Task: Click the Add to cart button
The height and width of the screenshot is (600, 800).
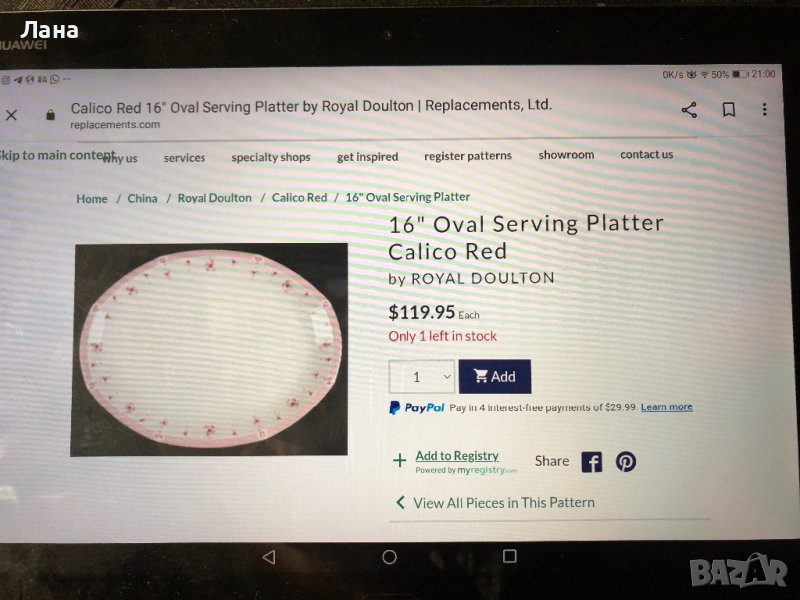Action: [x=494, y=377]
